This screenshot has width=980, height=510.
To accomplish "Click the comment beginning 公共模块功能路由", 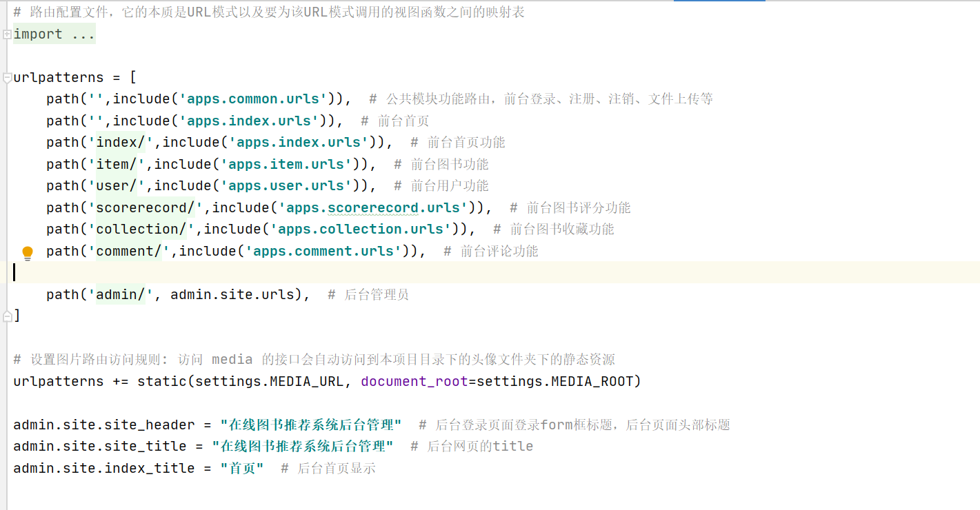I will 541,99.
